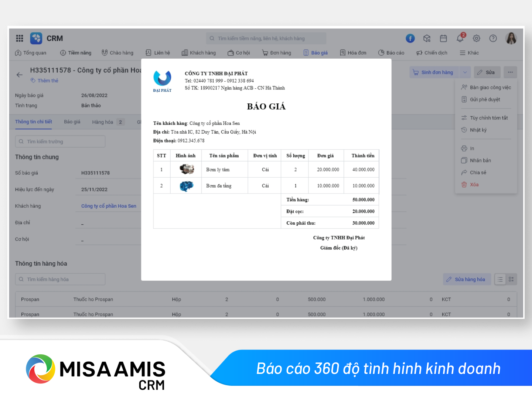532x399 pixels.
Task: Open the app launcher grid icon
Action: click(20, 38)
